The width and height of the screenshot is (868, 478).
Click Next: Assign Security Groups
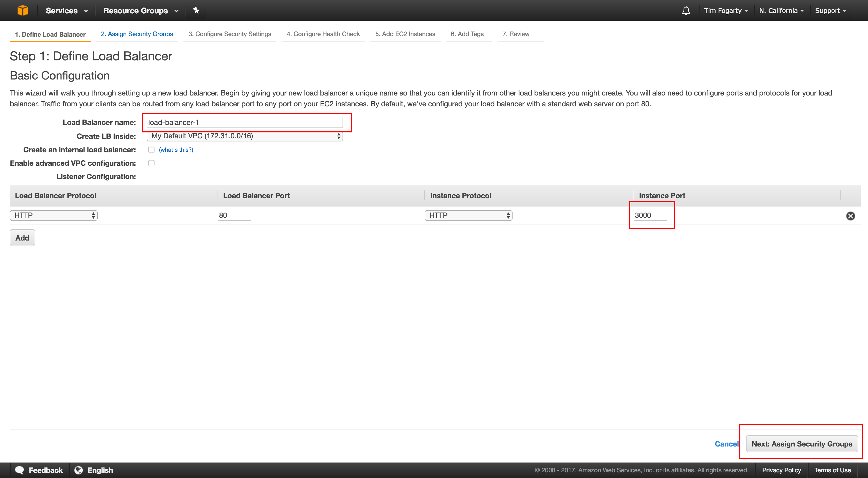802,444
